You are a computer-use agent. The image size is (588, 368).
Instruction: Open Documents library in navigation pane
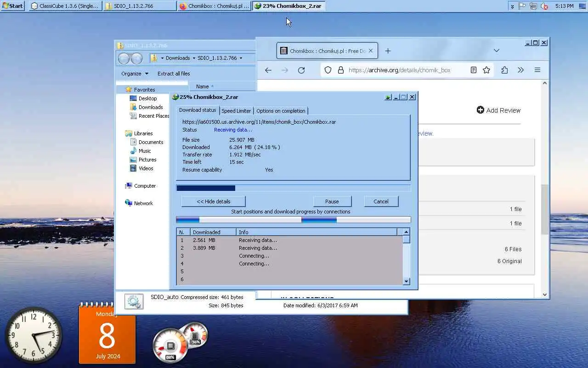[151, 142]
